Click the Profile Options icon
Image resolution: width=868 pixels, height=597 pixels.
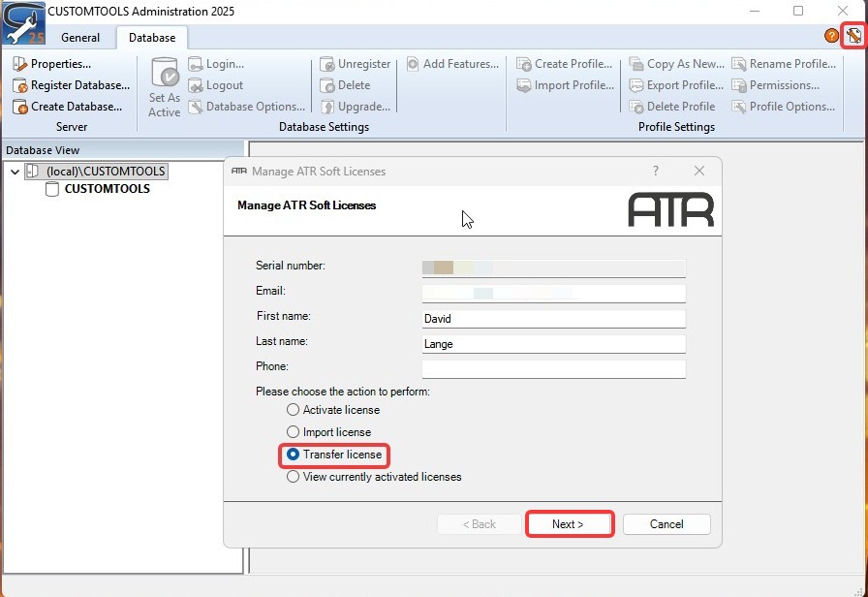[x=738, y=107]
